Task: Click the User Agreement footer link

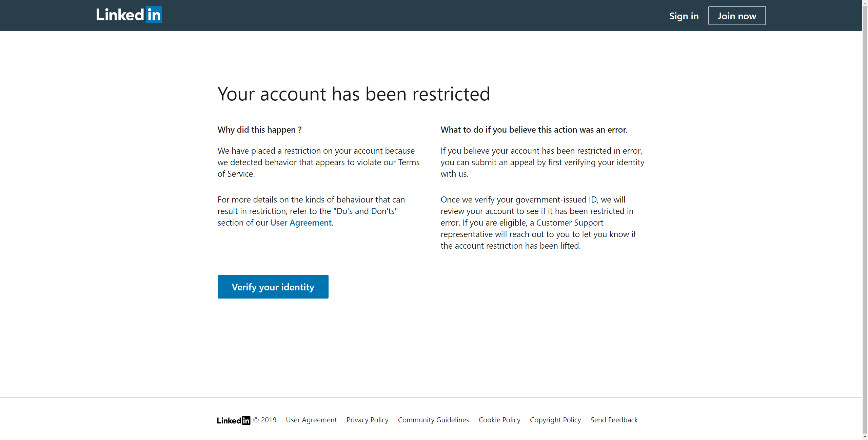Action: (311, 420)
